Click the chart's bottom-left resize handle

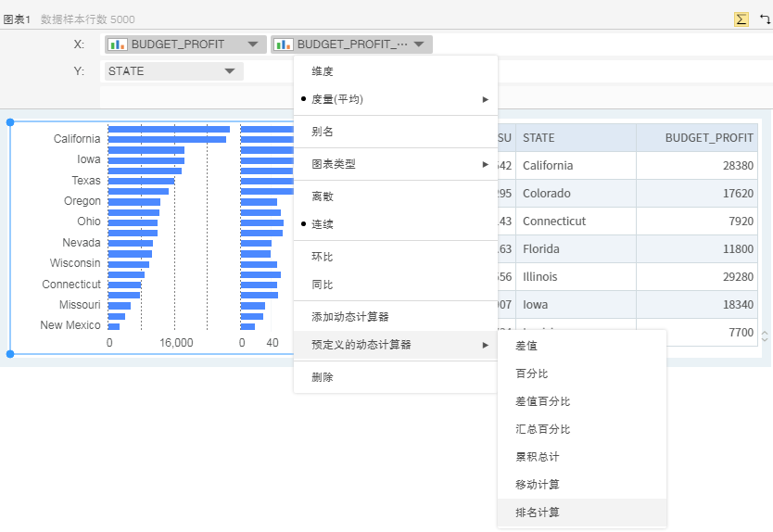(x=10, y=354)
